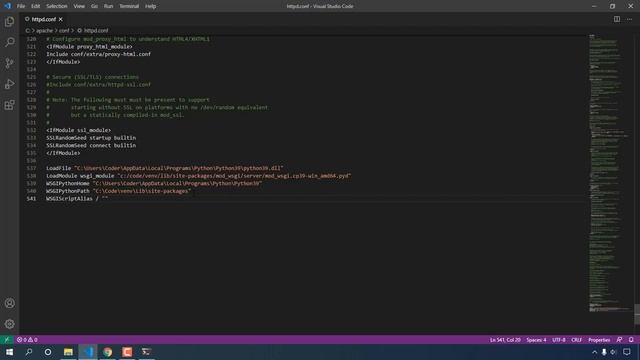Click the speaker volume tray icon
Viewport: 640px width, 360px height.
pos(613,352)
